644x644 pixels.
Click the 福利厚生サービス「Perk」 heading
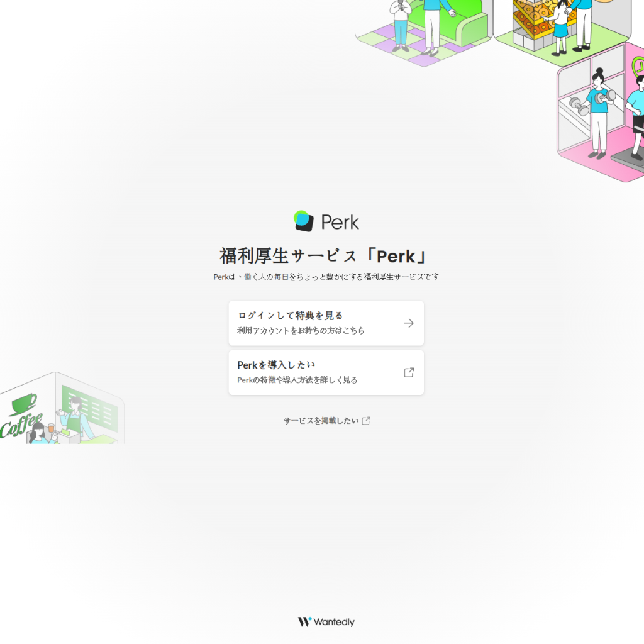(324, 257)
